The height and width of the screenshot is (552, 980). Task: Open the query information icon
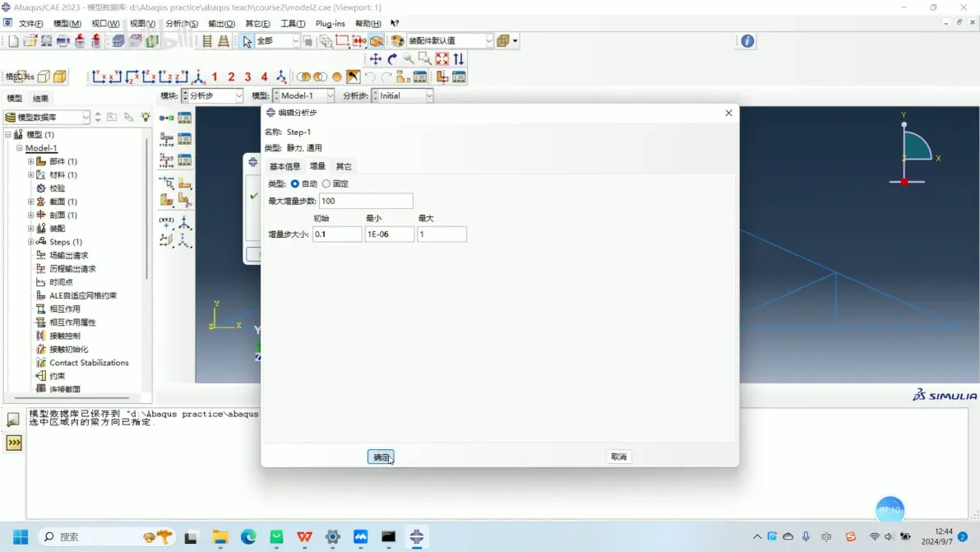pyautogui.click(x=747, y=41)
